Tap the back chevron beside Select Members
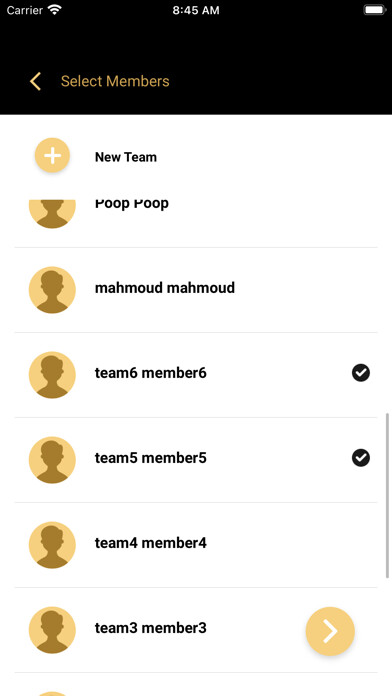This screenshot has width=392, height=696. (36, 81)
